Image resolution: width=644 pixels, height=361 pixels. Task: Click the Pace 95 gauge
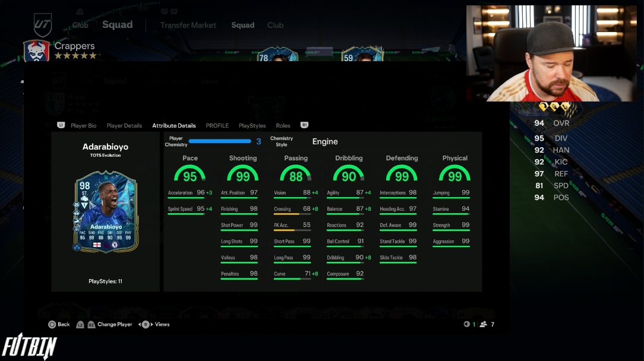[x=190, y=173]
